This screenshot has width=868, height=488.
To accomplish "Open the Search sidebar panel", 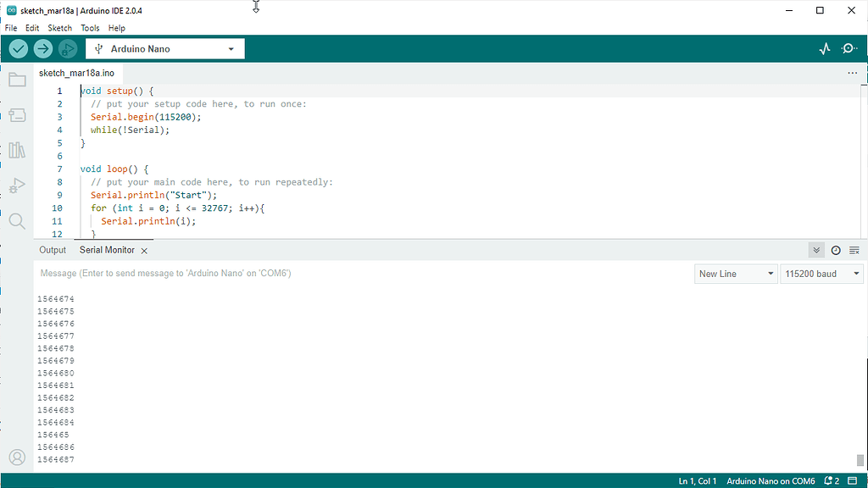I will click(x=17, y=221).
